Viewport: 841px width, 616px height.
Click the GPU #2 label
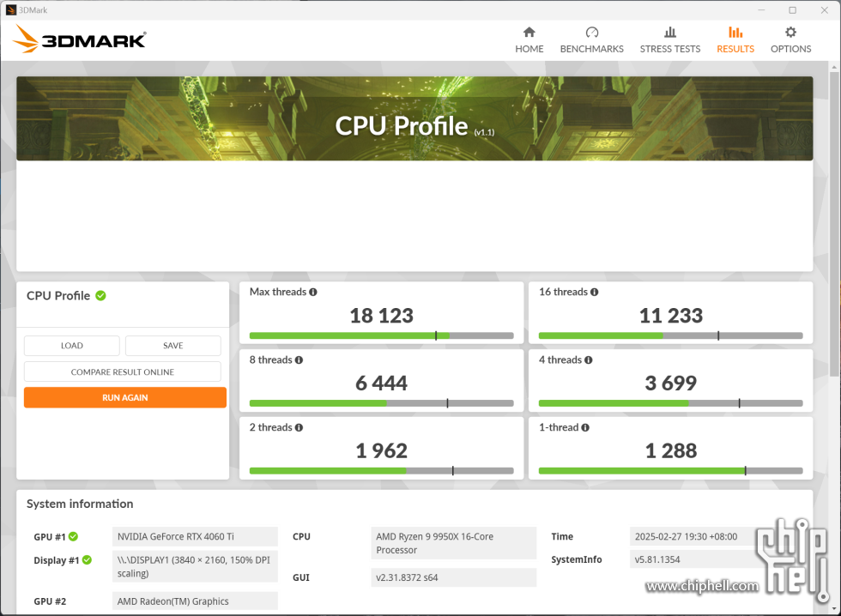pyautogui.click(x=50, y=601)
